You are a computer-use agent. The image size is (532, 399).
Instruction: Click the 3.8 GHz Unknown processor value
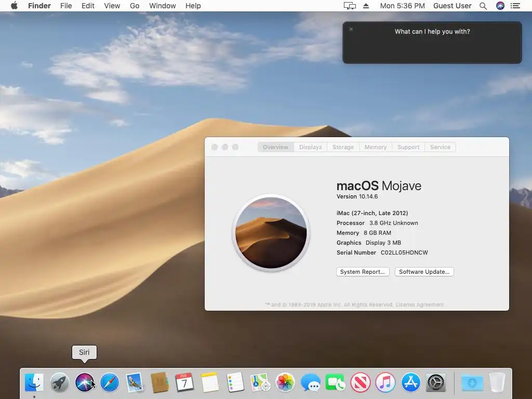tap(394, 223)
